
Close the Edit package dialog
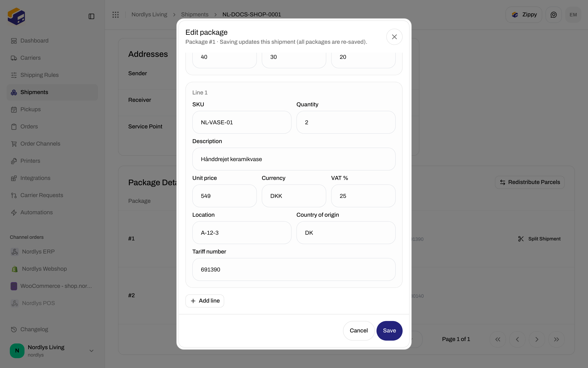394,37
